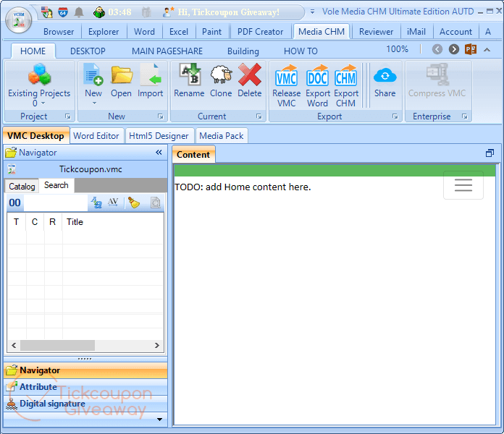Clone the current project
This screenshot has height=434, width=504.
pos(221,80)
